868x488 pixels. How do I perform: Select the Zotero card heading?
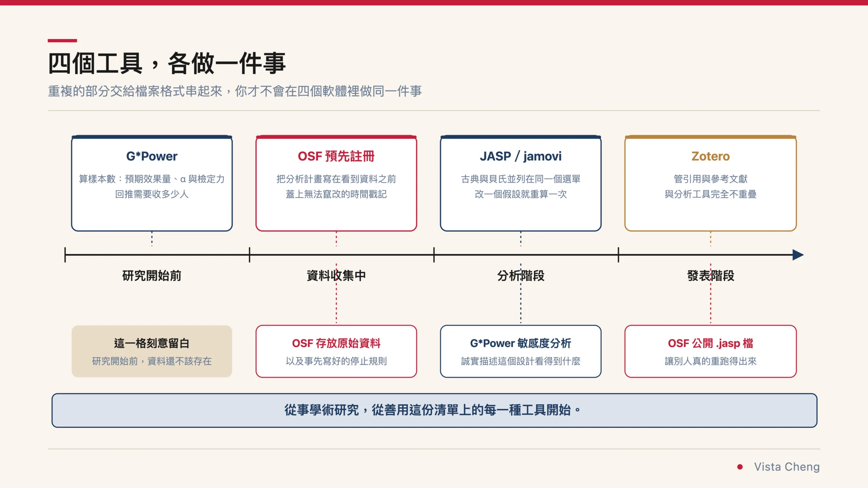710,156
